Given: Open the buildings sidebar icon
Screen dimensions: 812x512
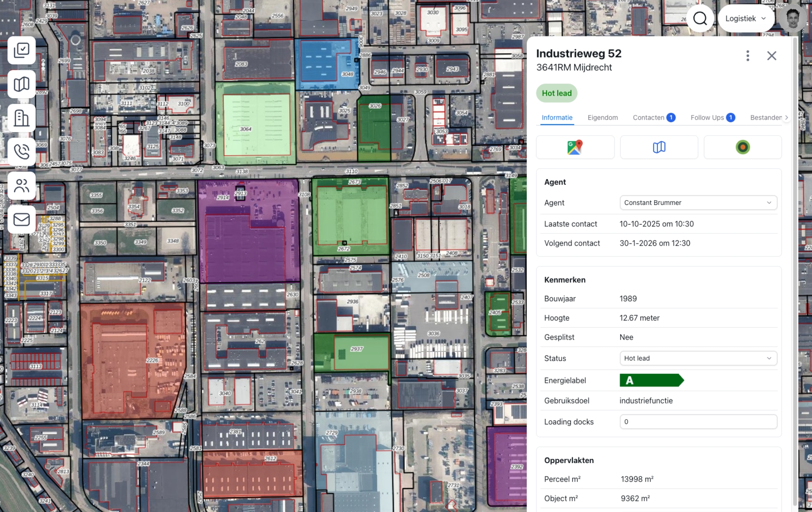Looking at the screenshot, I should [x=21, y=118].
